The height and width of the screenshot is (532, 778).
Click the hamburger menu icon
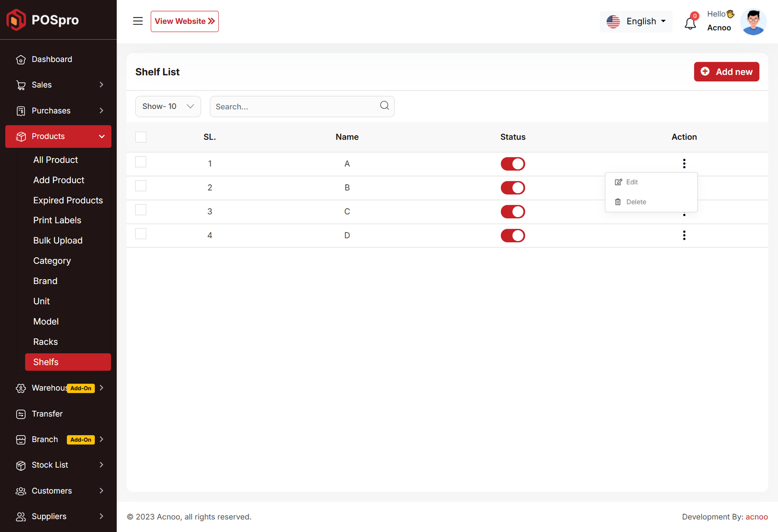click(138, 21)
